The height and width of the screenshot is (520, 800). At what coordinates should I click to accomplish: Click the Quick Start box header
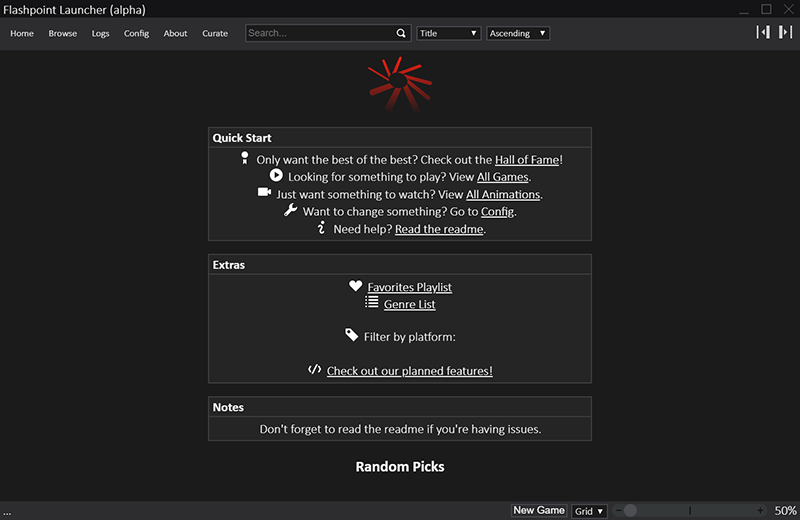400,138
